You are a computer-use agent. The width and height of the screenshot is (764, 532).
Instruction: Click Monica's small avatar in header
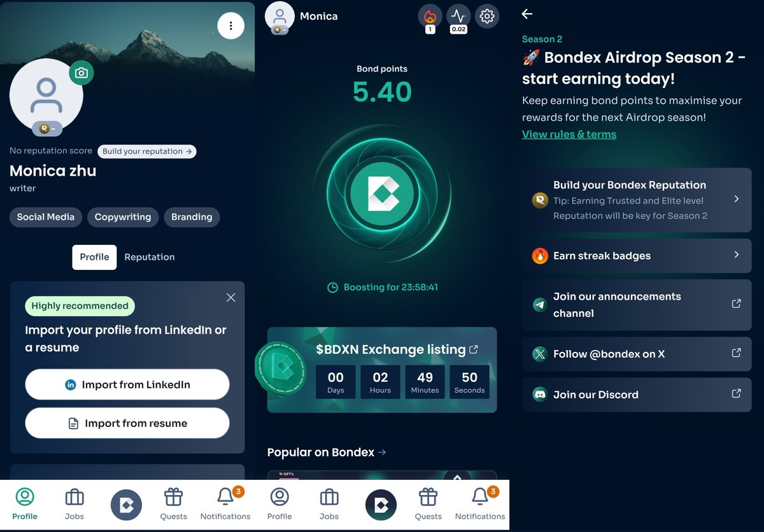(279, 17)
